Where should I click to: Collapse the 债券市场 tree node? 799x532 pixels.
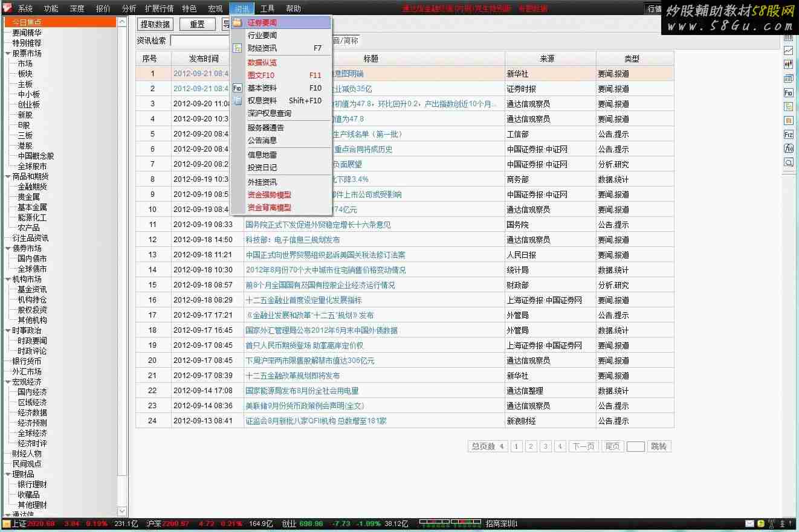click(x=8, y=248)
